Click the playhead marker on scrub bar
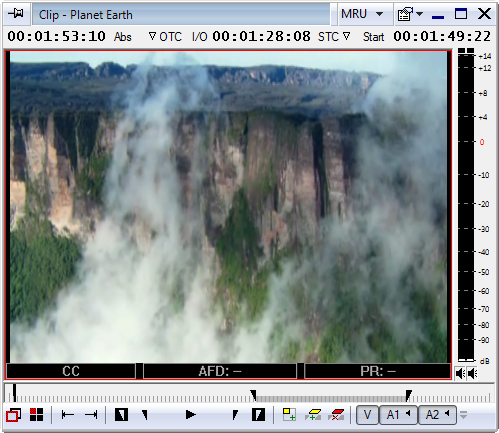 click(x=14, y=392)
